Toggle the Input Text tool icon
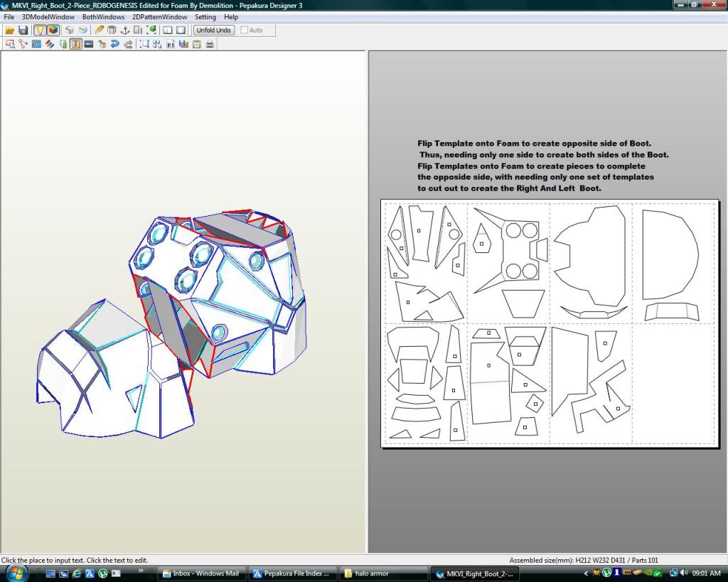The width and height of the screenshot is (728, 582). coord(75,44)
